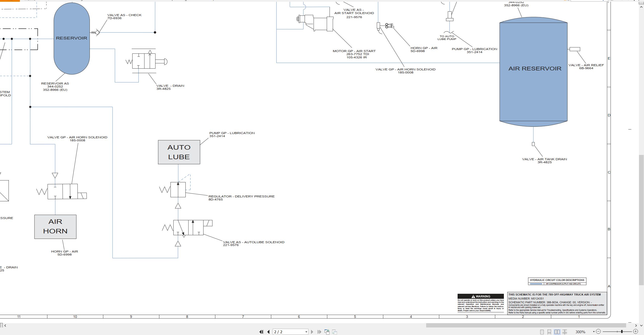Jump to the last page

tap(319, 332)
